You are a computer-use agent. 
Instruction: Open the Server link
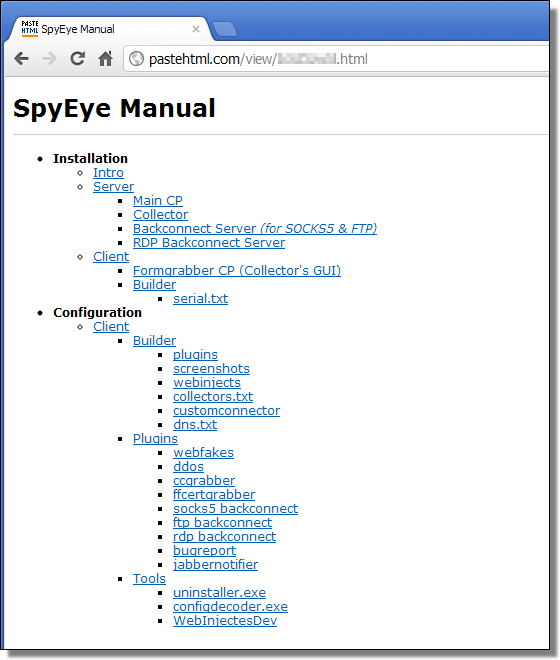[113, 186]
